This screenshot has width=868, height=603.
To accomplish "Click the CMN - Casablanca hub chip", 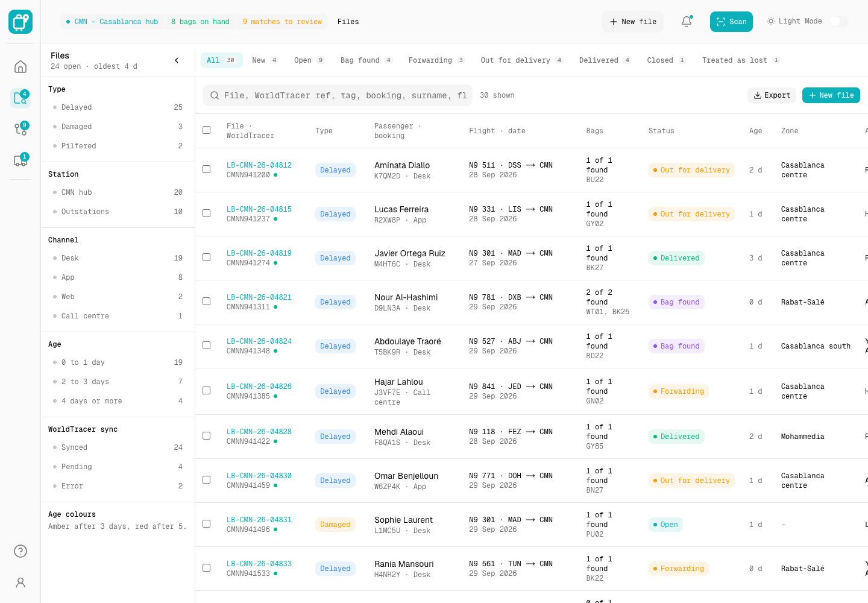I will pyautogui.click(x=112, y=22).
